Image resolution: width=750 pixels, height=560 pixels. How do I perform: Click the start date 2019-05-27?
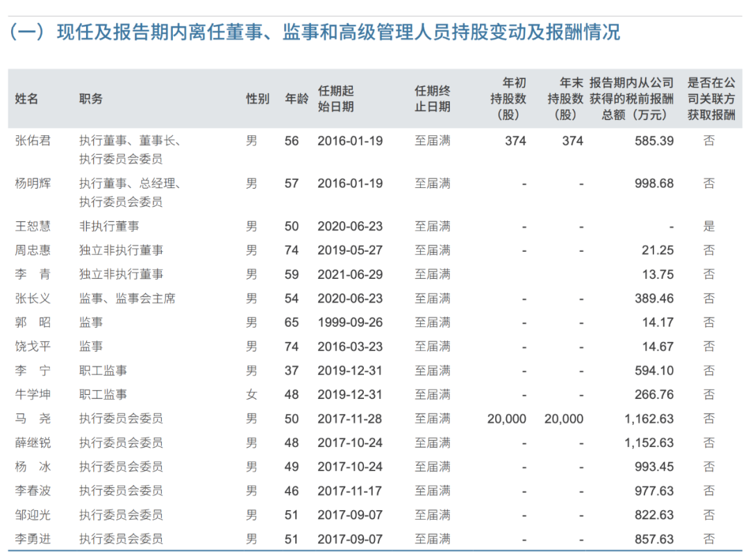350,251
